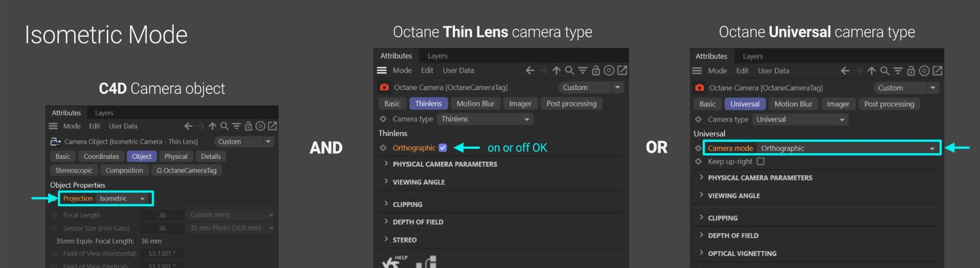
Task: Click Field of View Horizontal value field
Action: [x=162, y=253]
